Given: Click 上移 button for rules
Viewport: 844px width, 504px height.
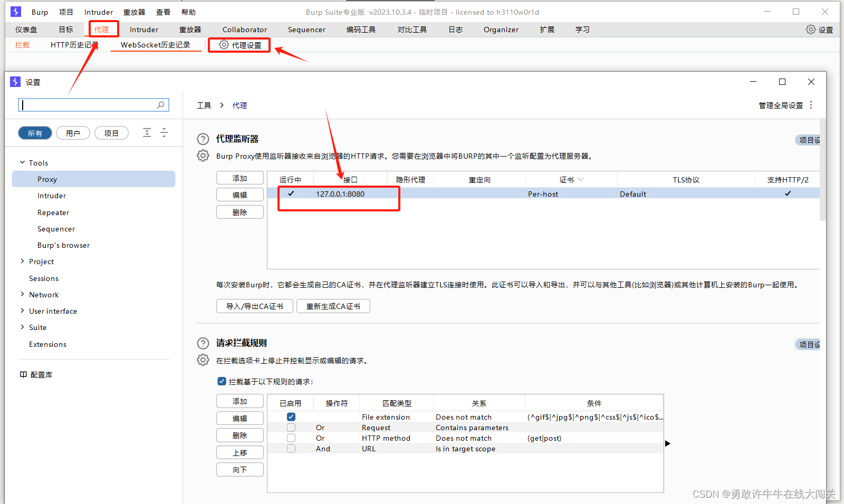Looking at the screenshot, I should pos(240,452).
